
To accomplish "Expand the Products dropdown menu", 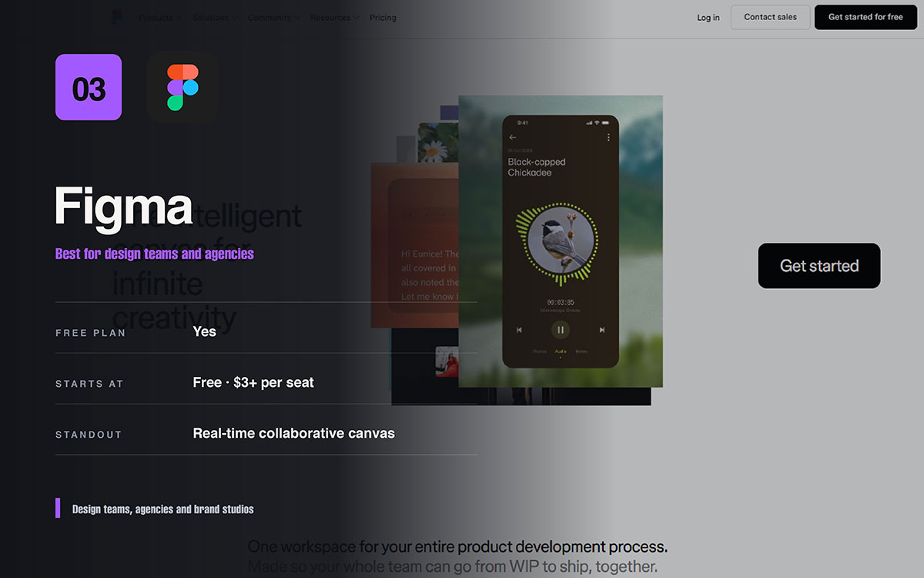I will point(160,17).
